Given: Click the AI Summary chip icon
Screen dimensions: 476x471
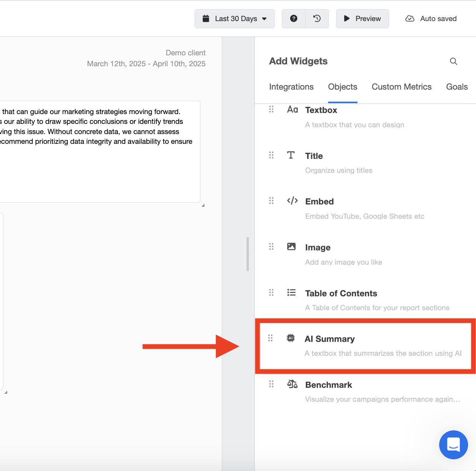Looking at the screenshot, I should pos(290,338).
